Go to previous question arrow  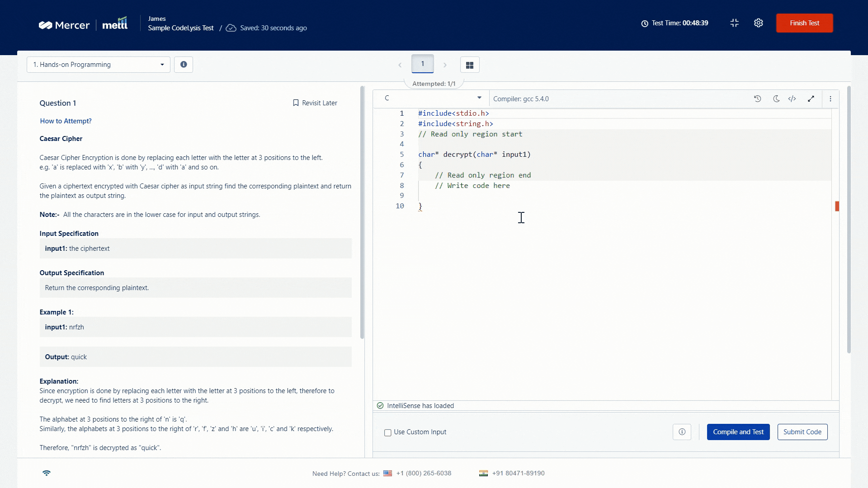[400, 65]
